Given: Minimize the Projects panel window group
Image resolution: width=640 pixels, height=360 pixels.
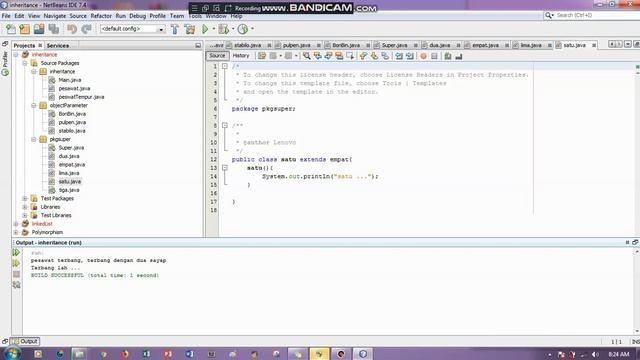Looking at the screenshot, I should pos(198,45).
